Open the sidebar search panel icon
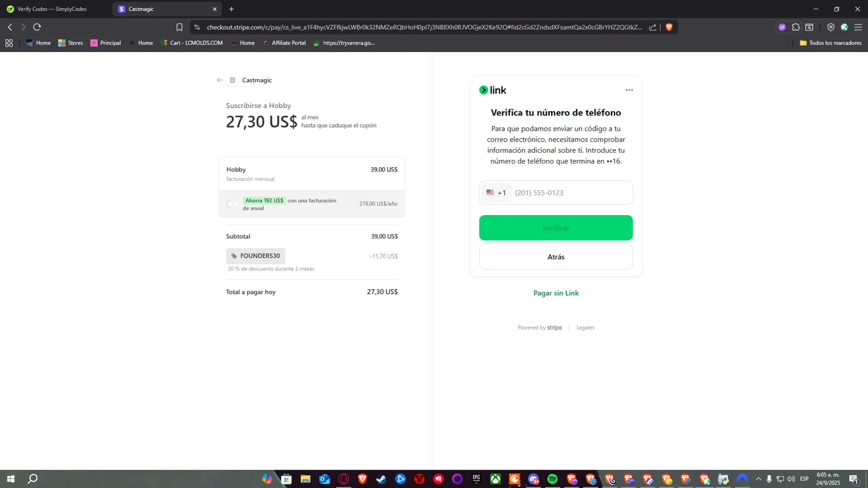The image size is (868, 488). coord(810,27)
